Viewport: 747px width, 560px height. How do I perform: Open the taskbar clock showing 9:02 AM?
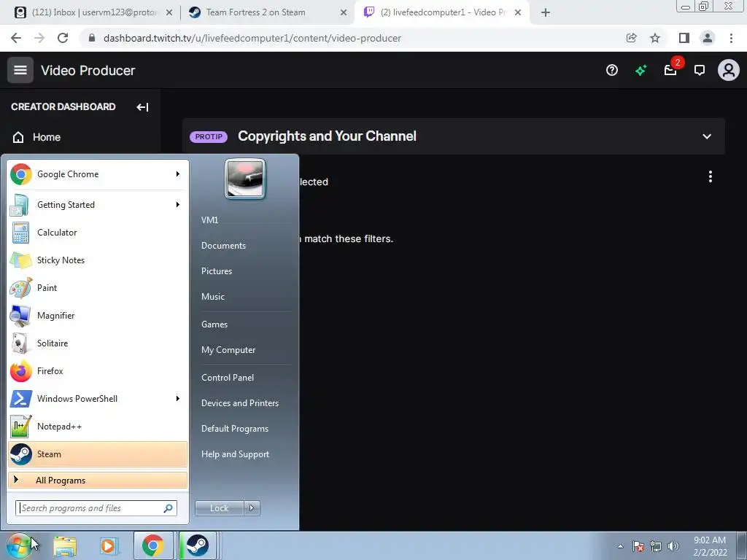click(x=711, y=546)
